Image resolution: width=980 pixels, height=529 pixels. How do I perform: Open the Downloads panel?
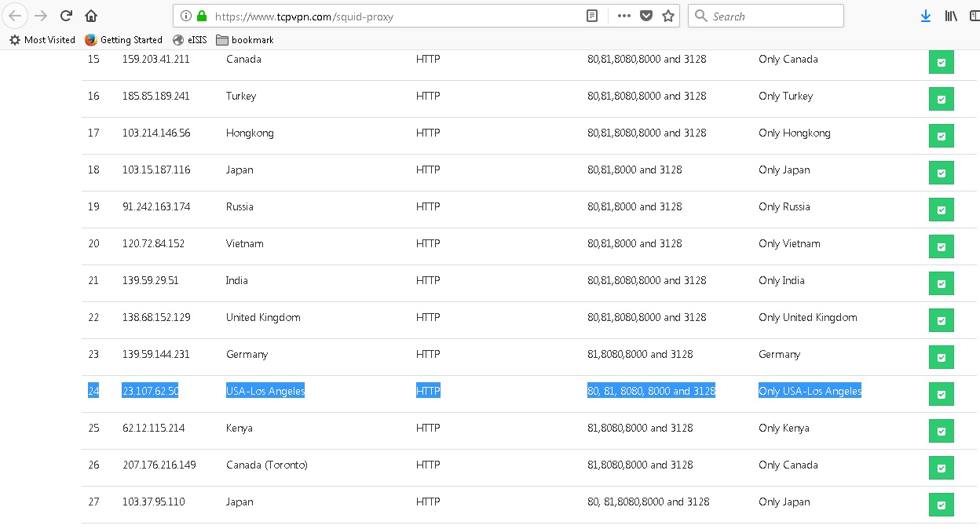point(926,16)
